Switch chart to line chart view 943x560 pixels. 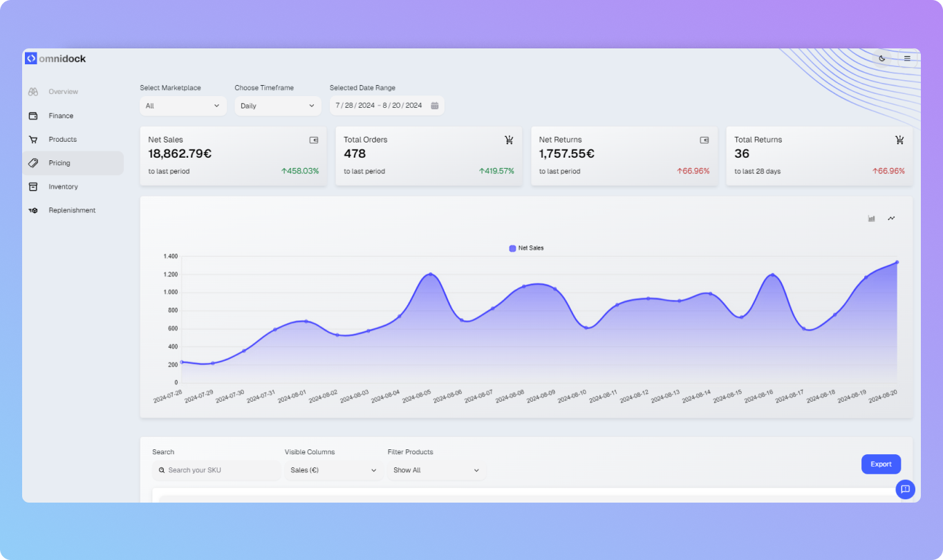[x=891, y=218]
